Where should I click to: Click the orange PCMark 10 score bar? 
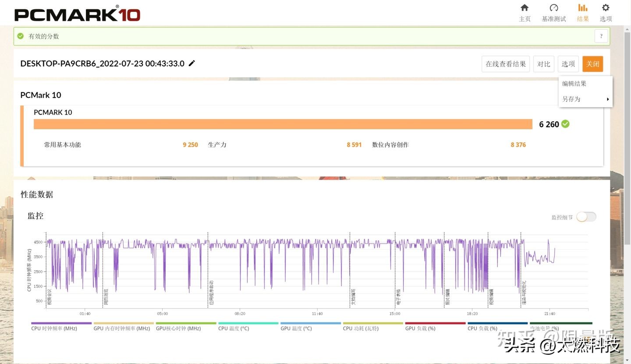pyautogui.click(x=283, y=124)
